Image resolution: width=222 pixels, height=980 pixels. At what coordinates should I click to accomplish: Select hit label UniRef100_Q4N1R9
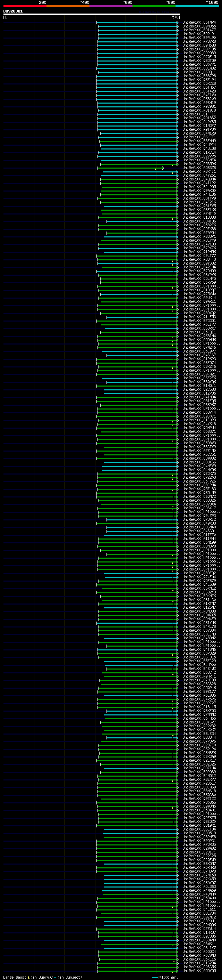point(199,133)
